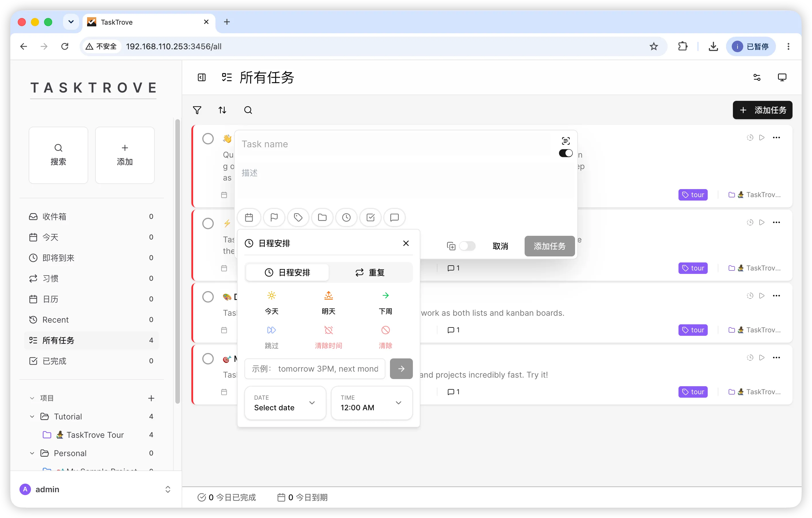Open view settings sliders icon
812x518 pixels.
pyautogui.click(x=757, y=78)
